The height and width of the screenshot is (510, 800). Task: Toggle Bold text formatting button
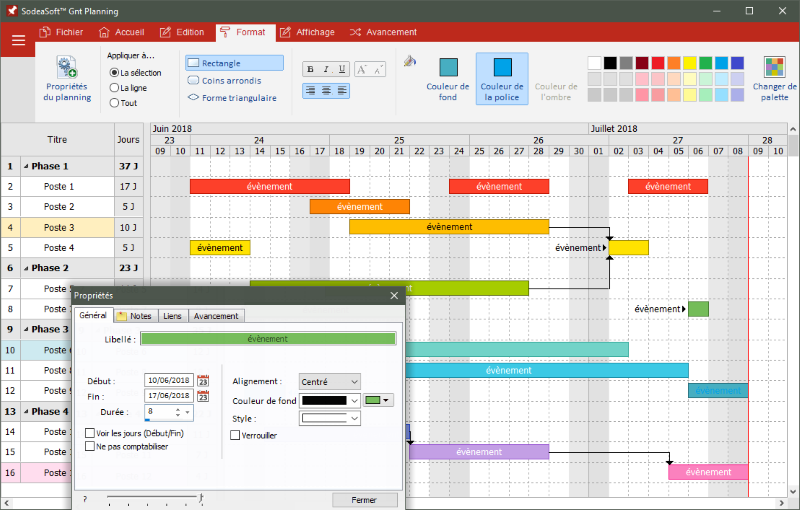[x=310, y=69]
